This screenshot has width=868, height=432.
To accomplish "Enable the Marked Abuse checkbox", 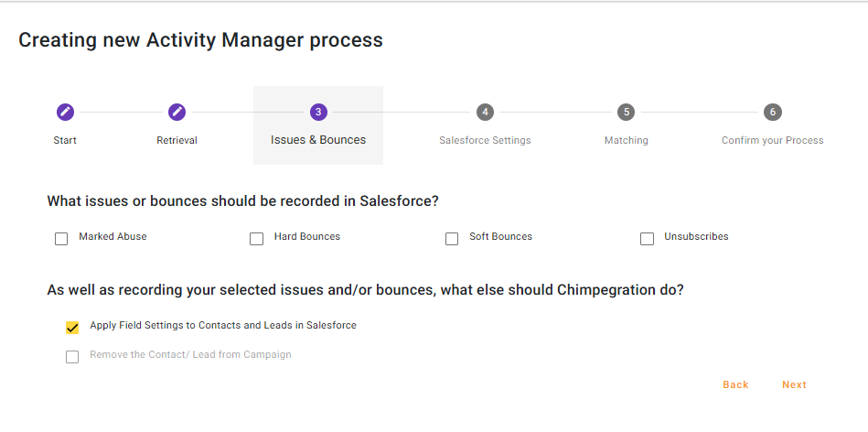I will coord(61,239).
